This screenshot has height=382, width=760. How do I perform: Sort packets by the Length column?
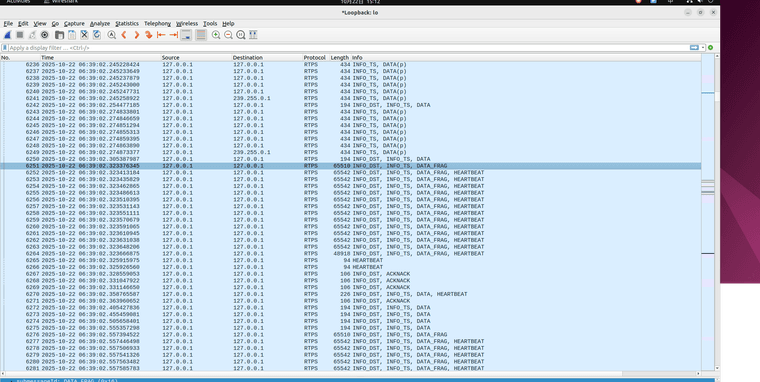(x=340, y=58)
